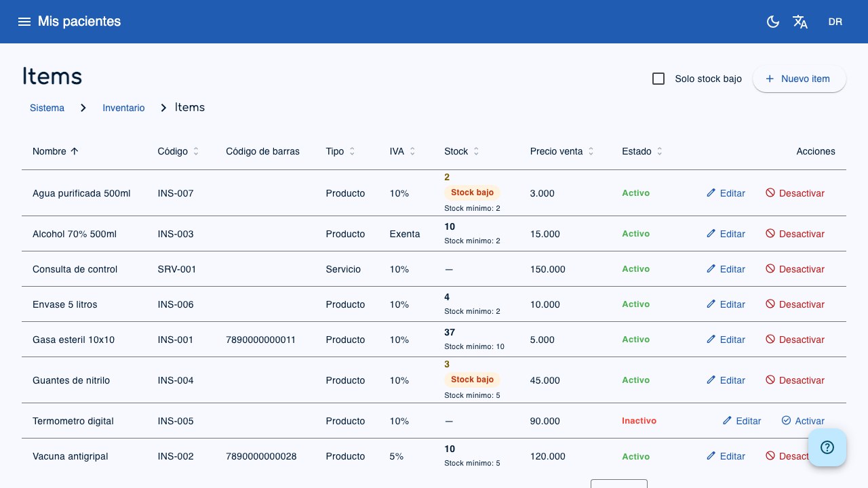868x488 pixels.
Task: Select the Inactivo status of Termometro digital
Action: pos(639,421)
